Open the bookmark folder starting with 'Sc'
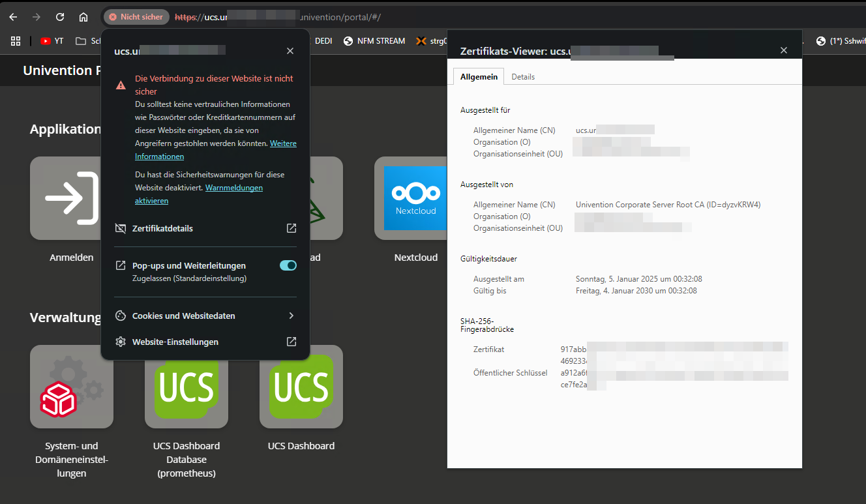 [88, 40]
